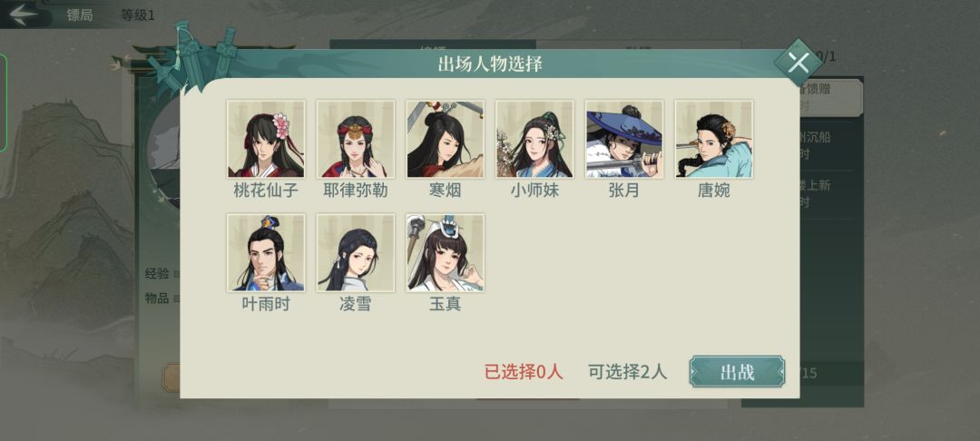
Task: Start battle with the 出战 button
Action: pos(737,372)
